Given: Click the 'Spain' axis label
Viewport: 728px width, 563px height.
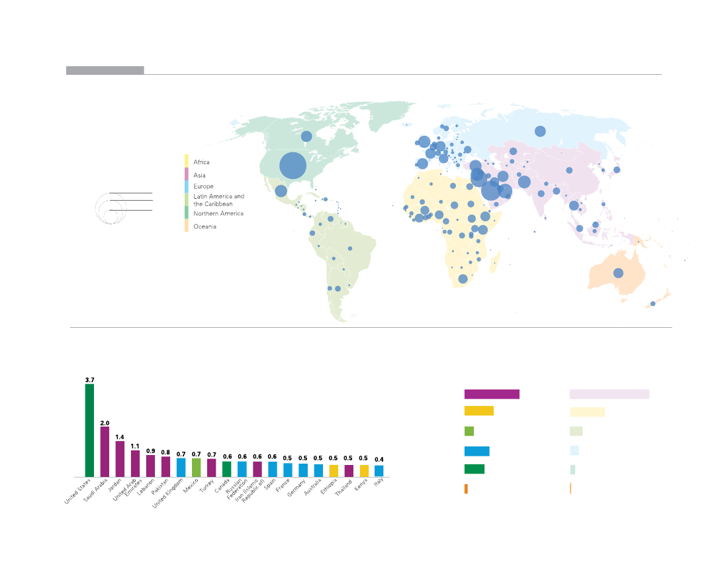Looking at the screenshot, I should tap(270, 484).
